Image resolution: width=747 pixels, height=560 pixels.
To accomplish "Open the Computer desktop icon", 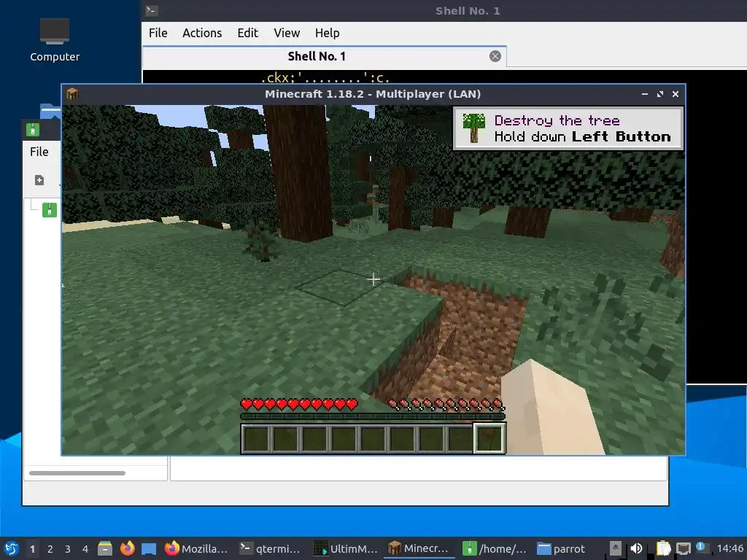I will [55, 41].
